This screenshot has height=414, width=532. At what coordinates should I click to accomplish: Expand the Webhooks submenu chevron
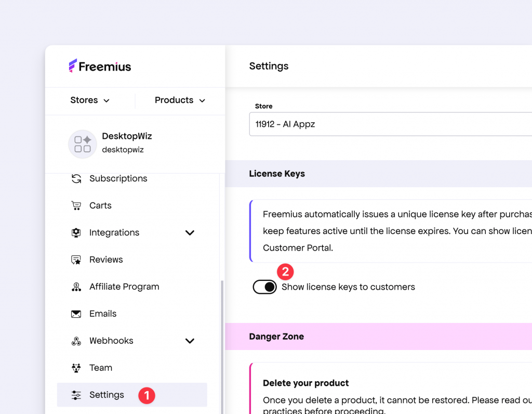(190, 341)
